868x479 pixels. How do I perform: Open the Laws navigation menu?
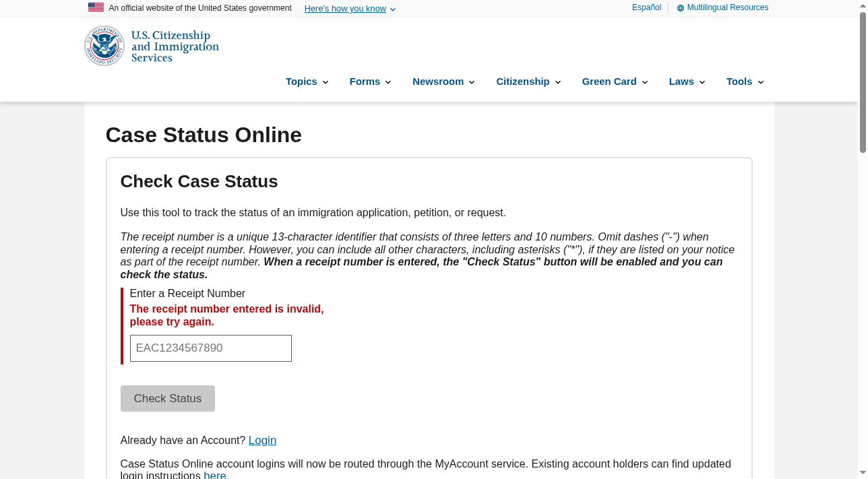[x=687, y=82]
